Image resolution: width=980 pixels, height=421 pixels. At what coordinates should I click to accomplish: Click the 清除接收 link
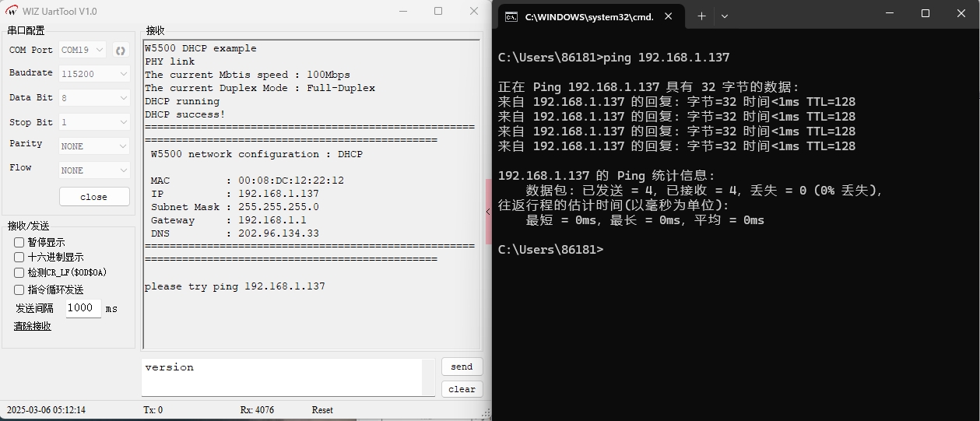(32, 326)
